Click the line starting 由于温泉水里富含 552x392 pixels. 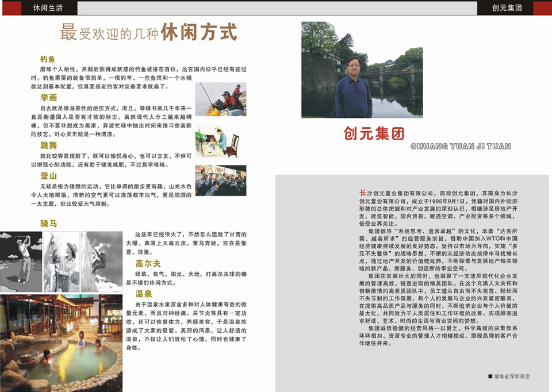191,305
